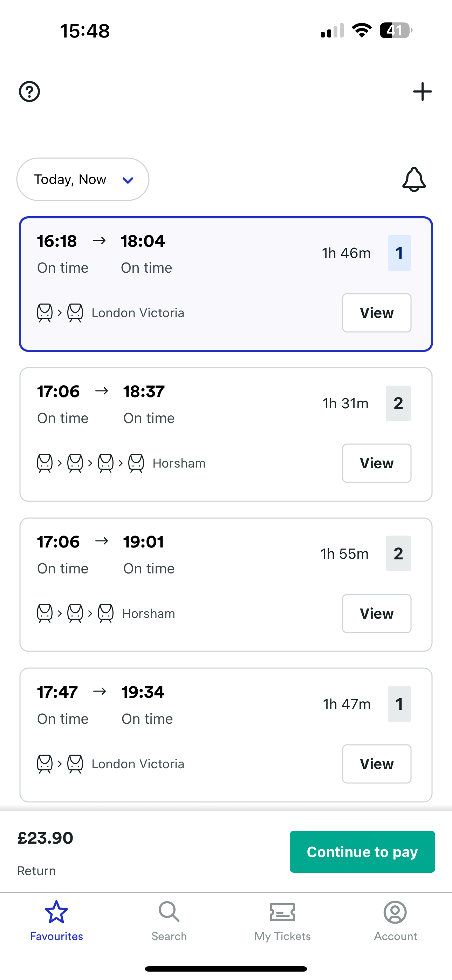The height and width of the screenshot is (980, 452).
Task: Open the My Tickets tab
Action: pos(282,920)
